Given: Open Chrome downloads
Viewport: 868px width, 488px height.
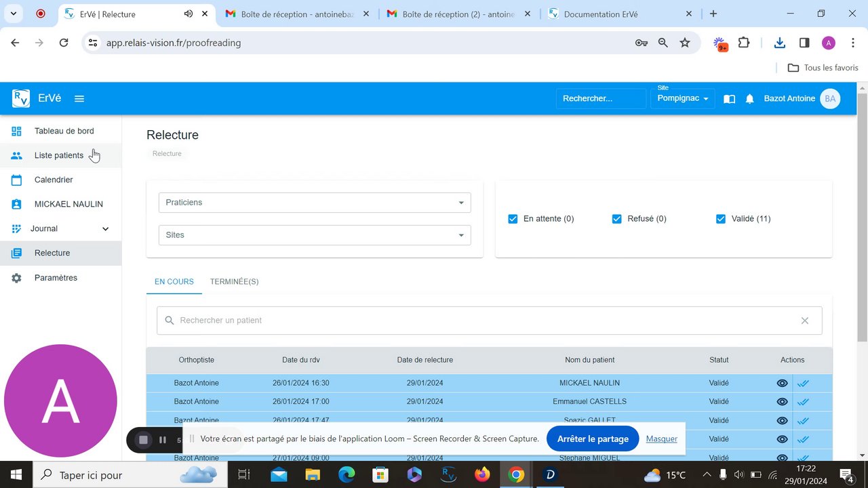Looking at the screenshot, I should tap(780, 43).
